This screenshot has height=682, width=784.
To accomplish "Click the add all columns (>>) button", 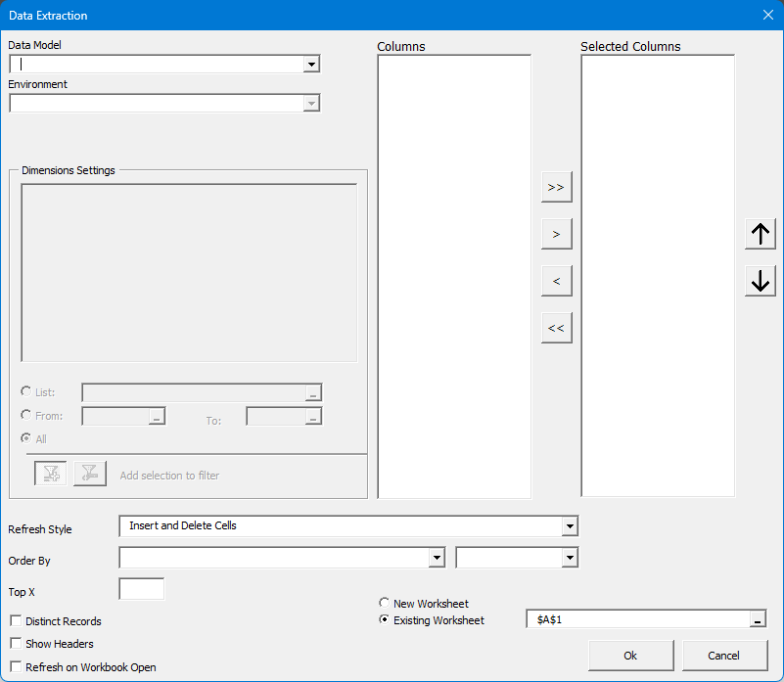I will 556,187.
